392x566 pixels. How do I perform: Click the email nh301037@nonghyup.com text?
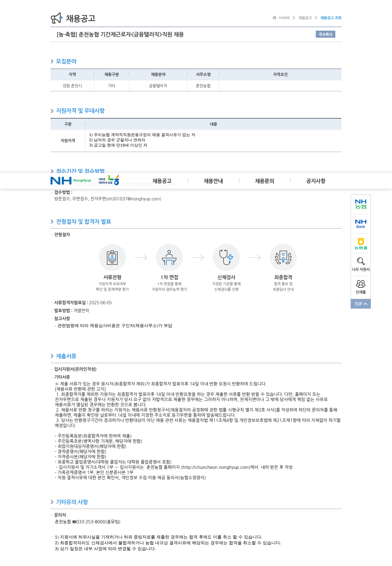pyautogui.click(x=134, y=199)
